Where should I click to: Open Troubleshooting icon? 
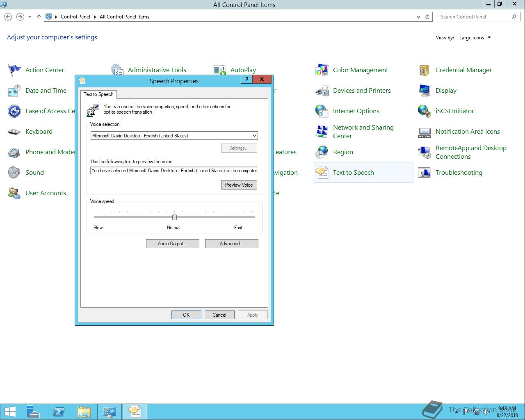coord(425,173)
